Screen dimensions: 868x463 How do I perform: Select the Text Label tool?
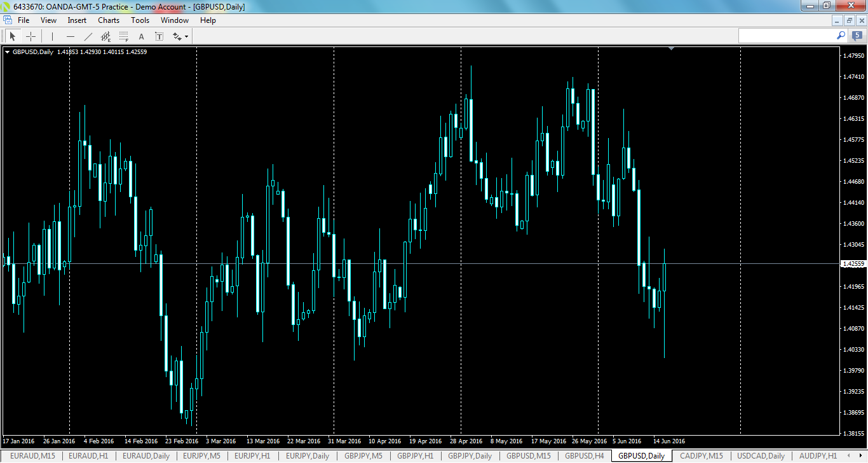[x=159, y=36]
